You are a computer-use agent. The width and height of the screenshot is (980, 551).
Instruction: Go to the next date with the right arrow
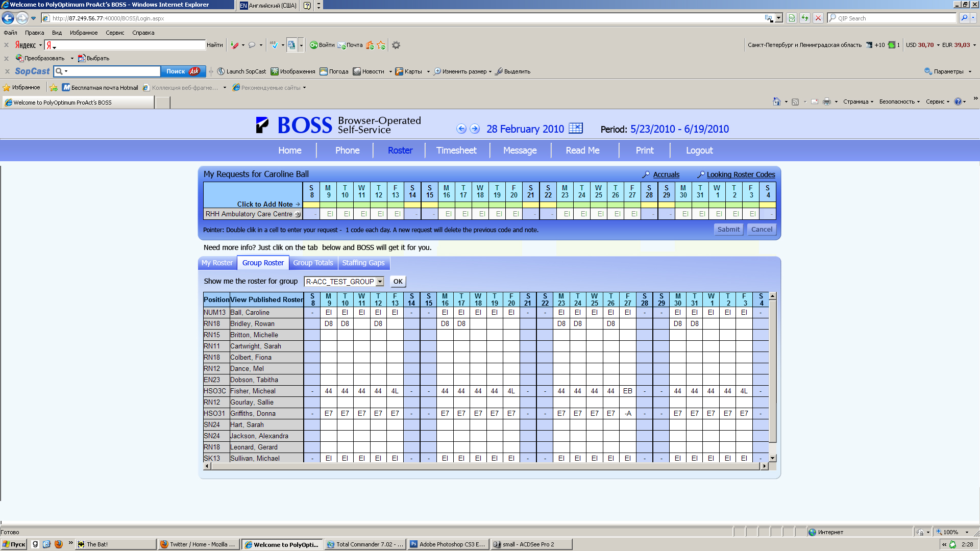tap(475, 129)
